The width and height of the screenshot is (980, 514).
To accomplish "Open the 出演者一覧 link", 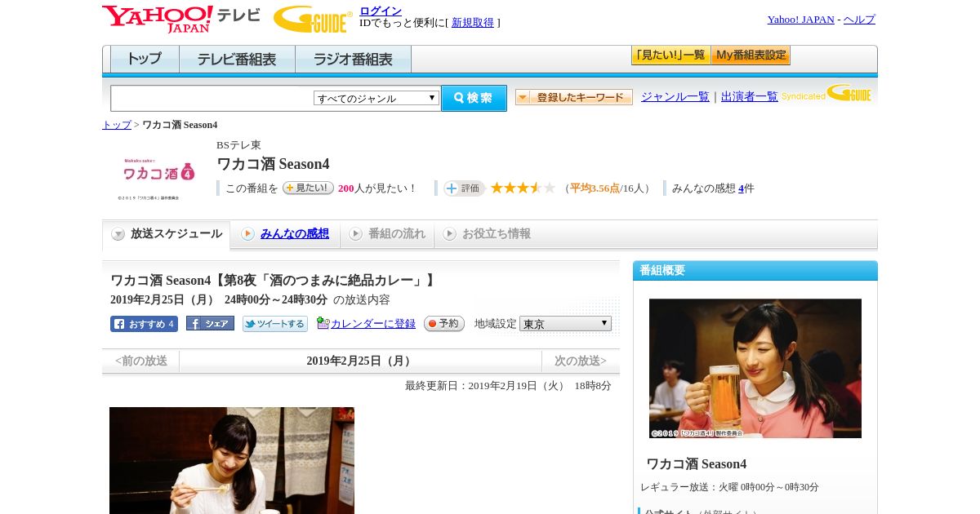I will (749, 97).
